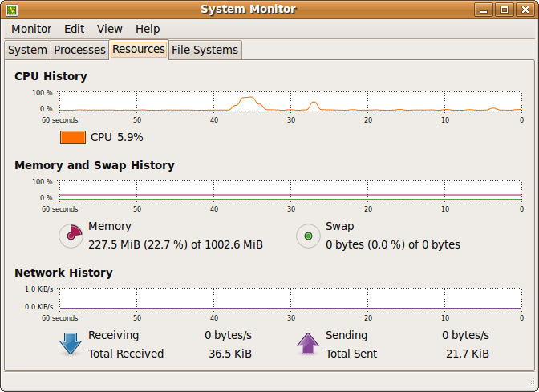Click the CPU History graph area

click(x=290, y=101)
